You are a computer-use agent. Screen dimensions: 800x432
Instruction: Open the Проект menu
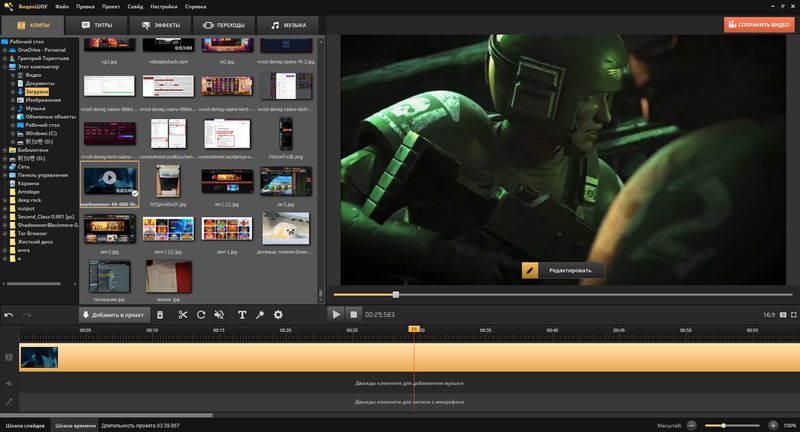click(111, 7)
